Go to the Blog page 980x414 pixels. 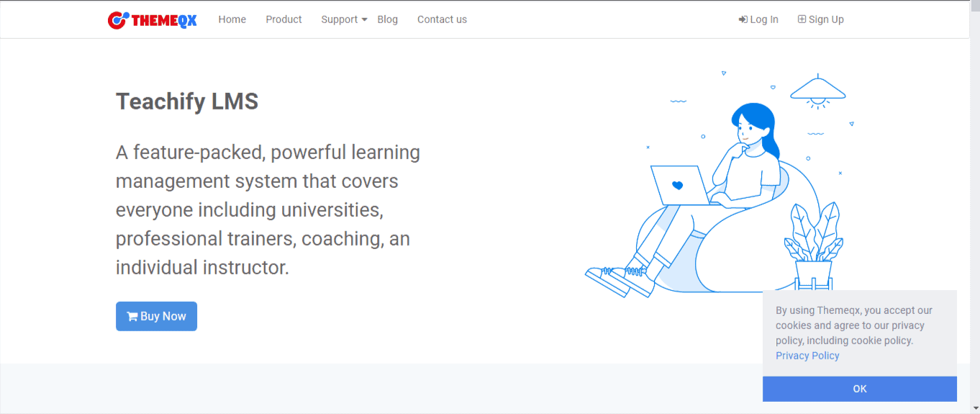click(388, 19)
